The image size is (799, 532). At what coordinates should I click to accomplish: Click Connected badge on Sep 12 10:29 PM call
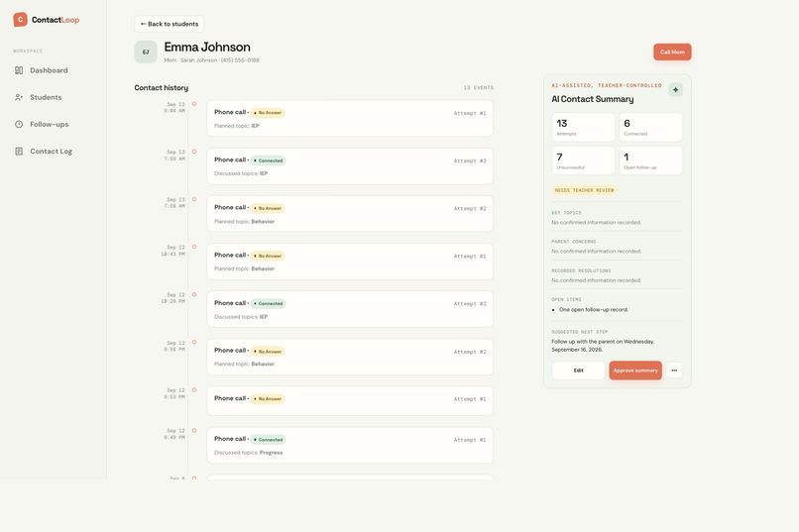[268, 303]
